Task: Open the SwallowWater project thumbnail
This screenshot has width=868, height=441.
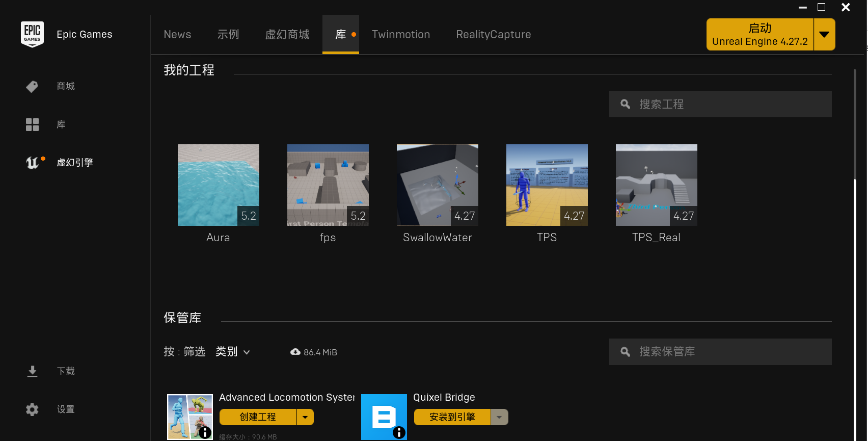Action: 438,185
